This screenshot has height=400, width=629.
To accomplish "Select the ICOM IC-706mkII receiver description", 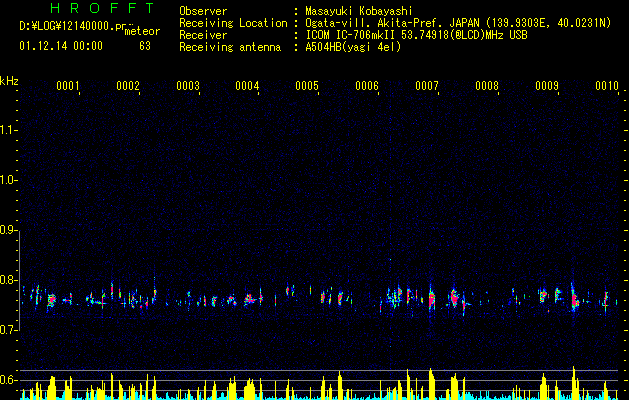I will [x=416, y=35].
